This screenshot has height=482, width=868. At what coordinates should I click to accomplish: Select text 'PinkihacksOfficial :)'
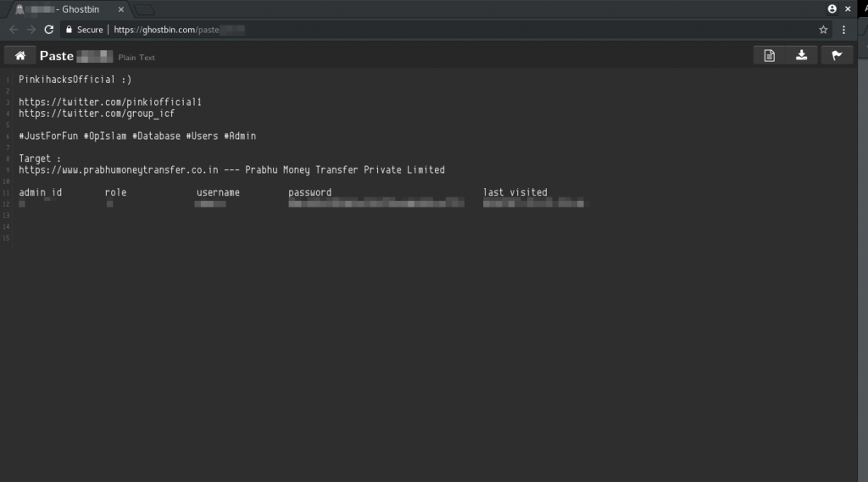coord(75,80)
